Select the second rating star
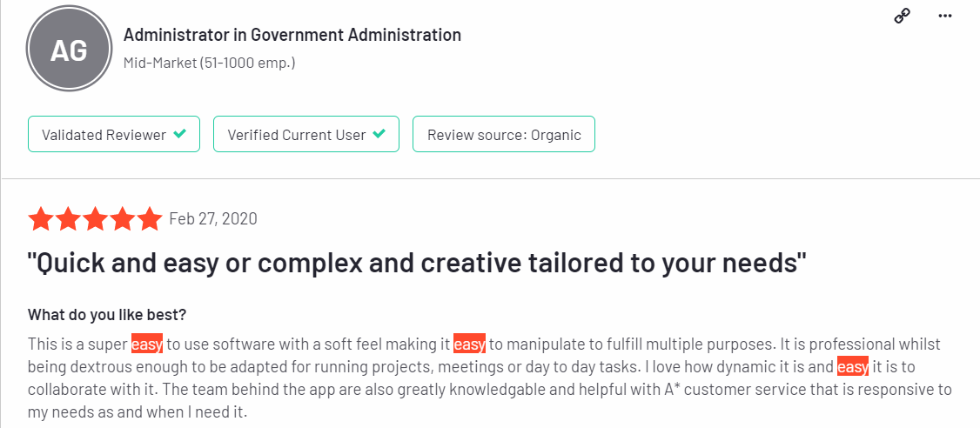 tap(68, 219)
